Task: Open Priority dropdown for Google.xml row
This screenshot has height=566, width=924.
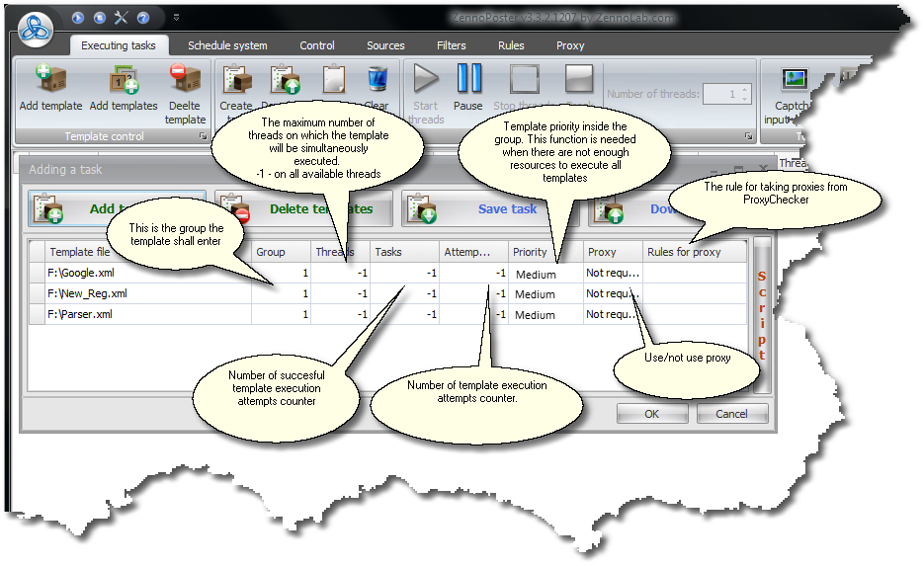Action: coord(546,274)
